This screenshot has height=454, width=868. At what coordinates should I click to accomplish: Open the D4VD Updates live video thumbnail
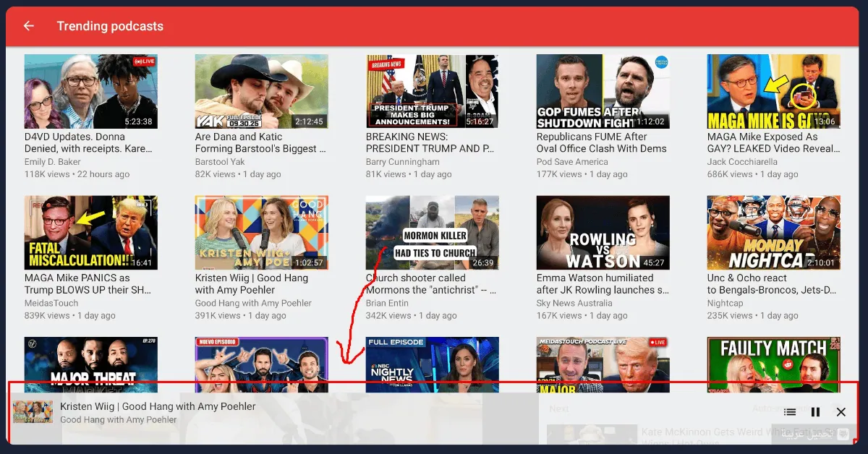[91, 91]
